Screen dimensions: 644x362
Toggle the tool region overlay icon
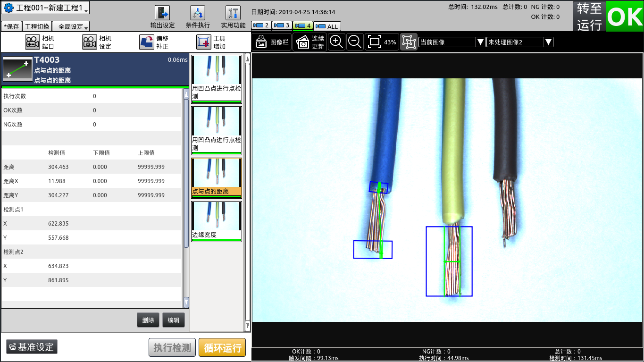pos(409,42)
